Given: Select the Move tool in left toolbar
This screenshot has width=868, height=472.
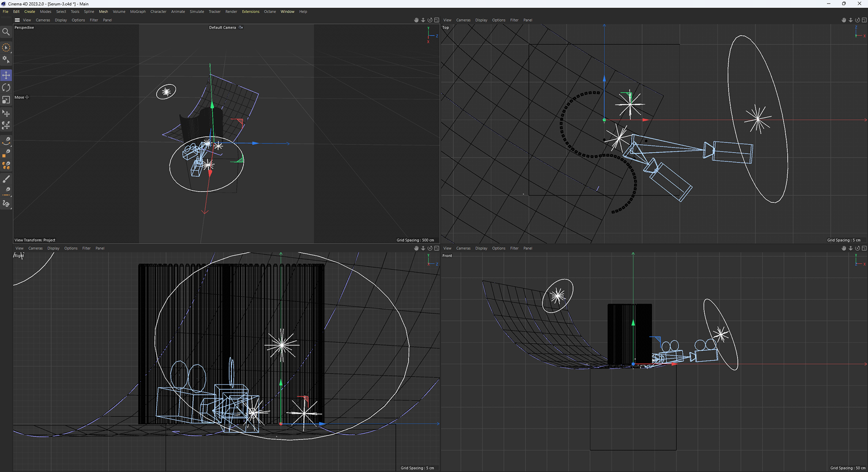Looking at the screenshot, I should [x=6, y=75].
